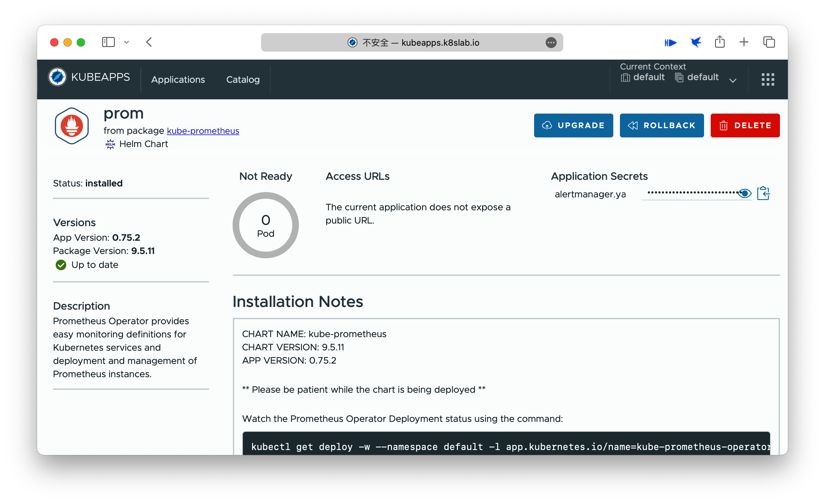Click the green Up to date checkmark
Image resolution: width=825 pixels, height=504 pixels.
[61, 265]
